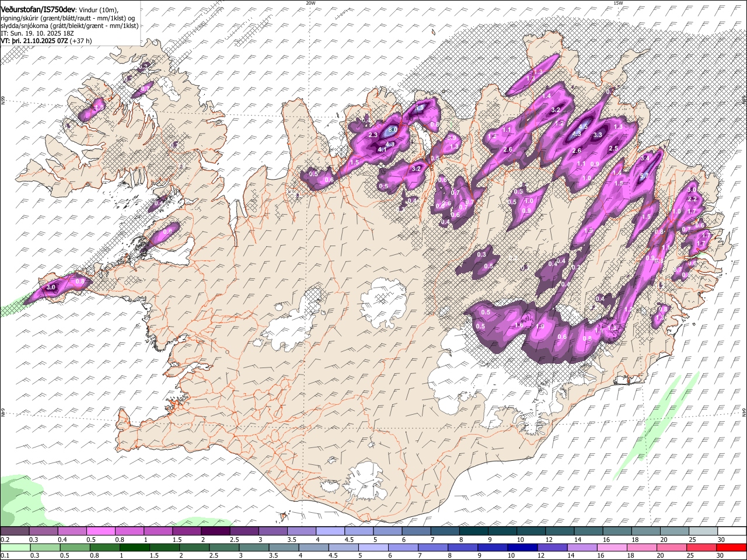Screen dimensions: 747x560
Task: Select the 14 light violet swatch in lower scale
Action: pyautogui.click(x=582, y=548)
